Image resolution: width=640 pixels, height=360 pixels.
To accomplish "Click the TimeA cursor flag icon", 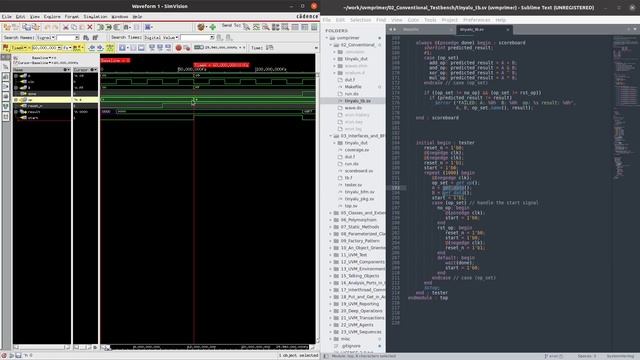I will [6, 48].
